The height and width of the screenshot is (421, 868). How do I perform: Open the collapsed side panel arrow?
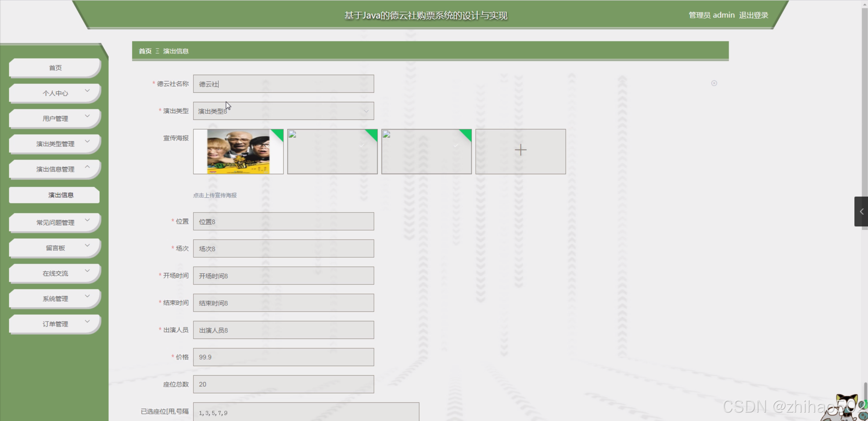(861, 212)
